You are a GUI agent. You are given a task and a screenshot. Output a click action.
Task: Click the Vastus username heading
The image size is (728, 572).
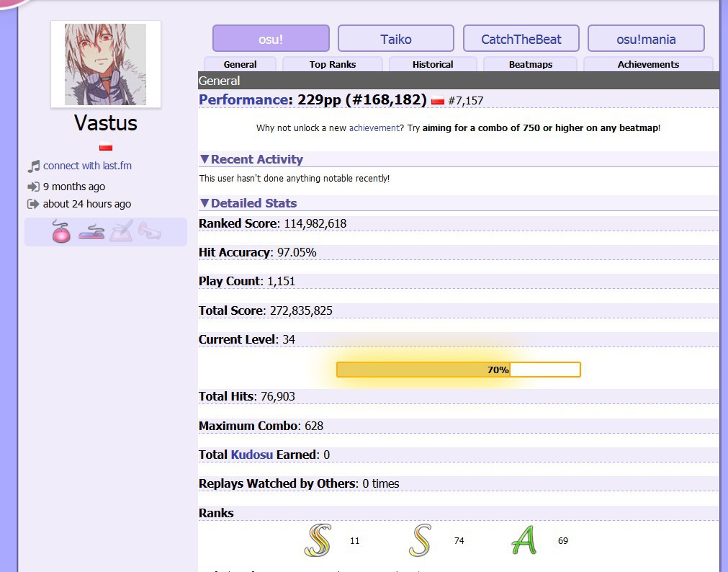coord(105,123)
